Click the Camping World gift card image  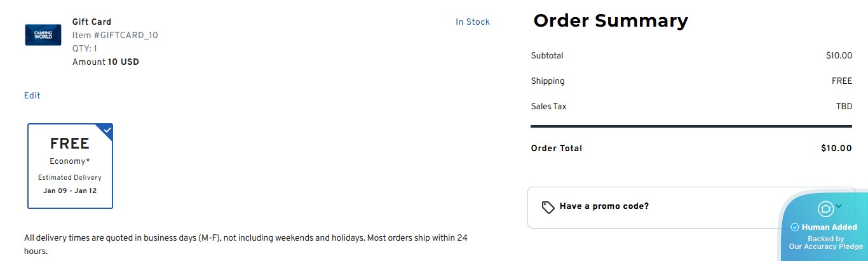click(x=43, y=35)
